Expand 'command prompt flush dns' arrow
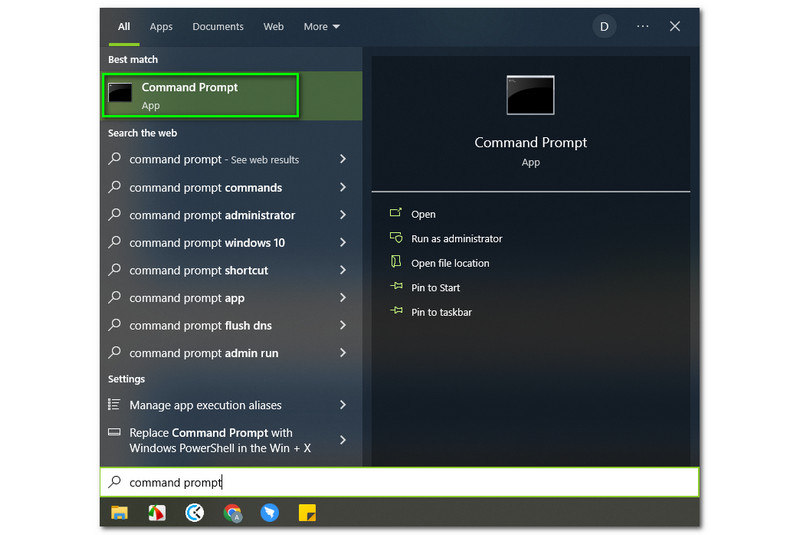Screen dimensions: 800x535 (343, 325)
